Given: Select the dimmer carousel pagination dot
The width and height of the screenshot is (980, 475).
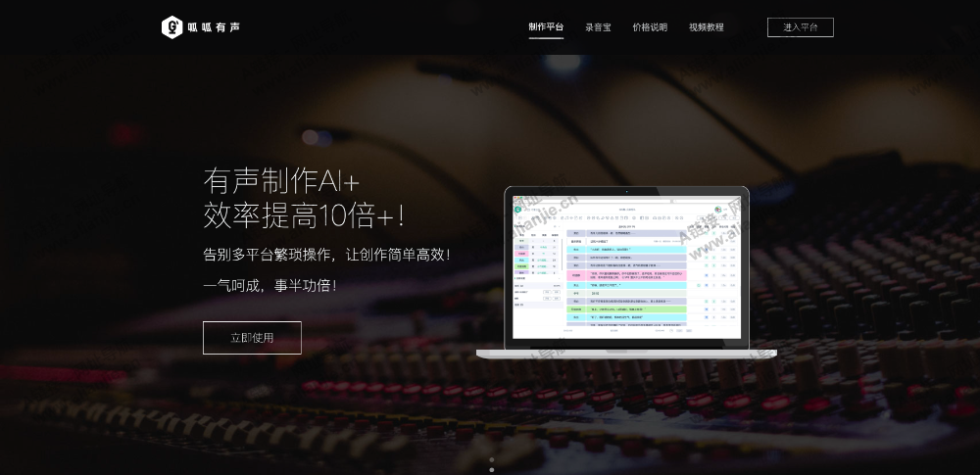Looking at the screenshot, I should 491,460.
